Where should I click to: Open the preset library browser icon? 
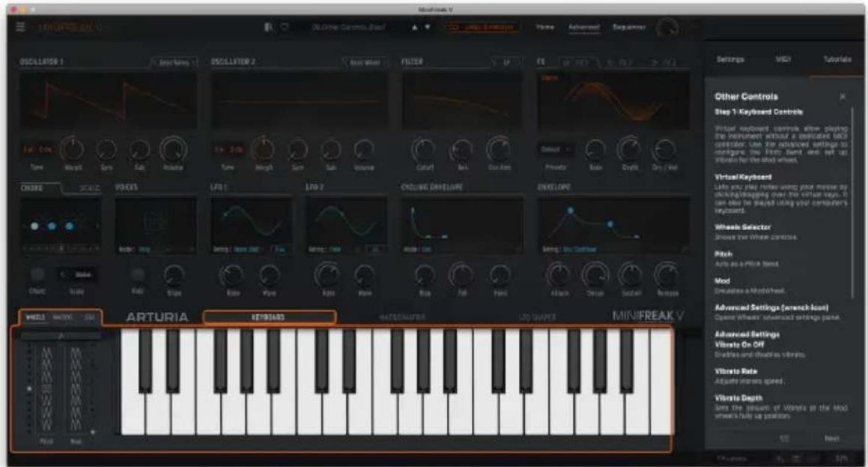pyautogui.click(x=268, y=26)
